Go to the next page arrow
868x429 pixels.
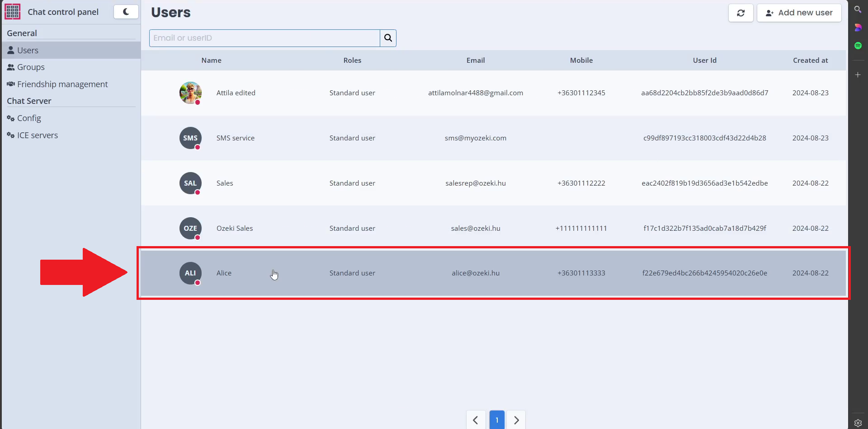tap(516, 420)
